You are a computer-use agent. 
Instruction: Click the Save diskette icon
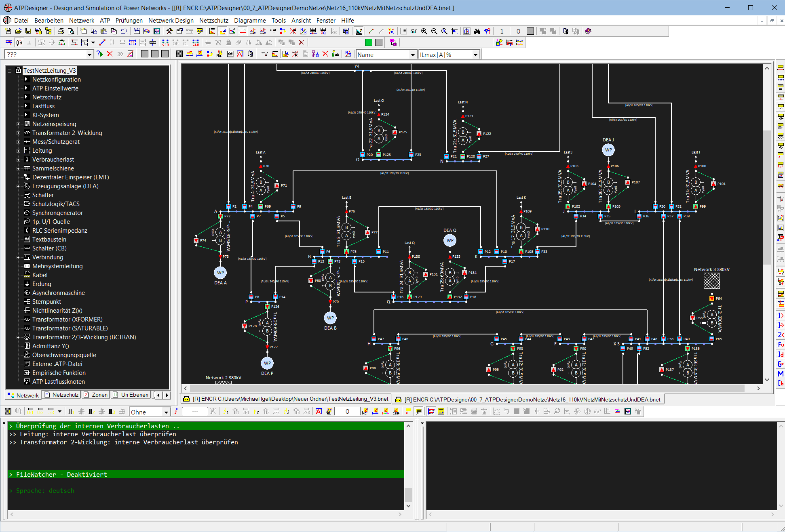[28, 31]
